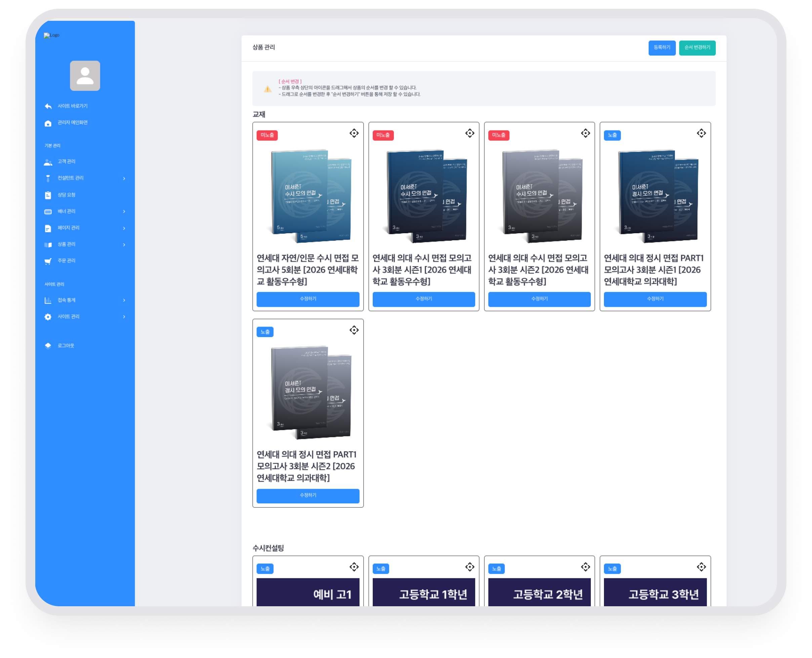Click the move icon on 의대 정시 PART1 시즌1 card
Viewport: 812px width, 658px height.
click(701, 133)
